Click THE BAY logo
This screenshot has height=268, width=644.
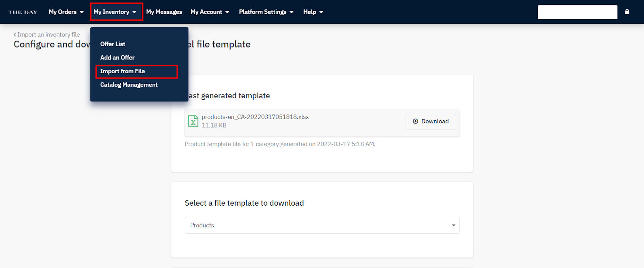(23, 12)
